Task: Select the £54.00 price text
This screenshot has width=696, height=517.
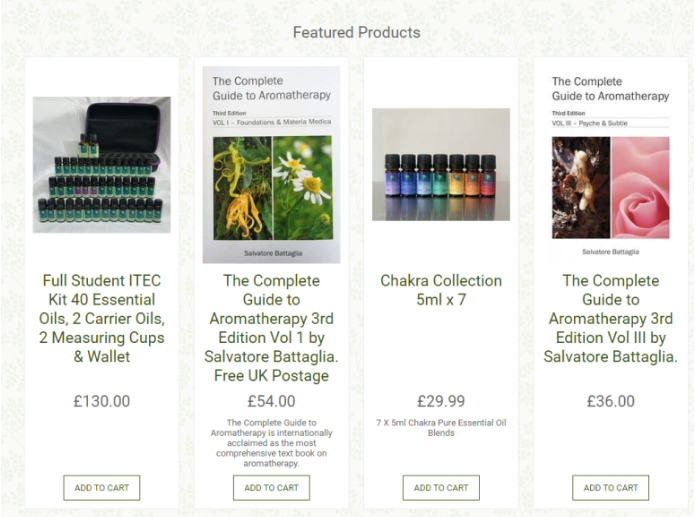Action: [x=271, y=402]
